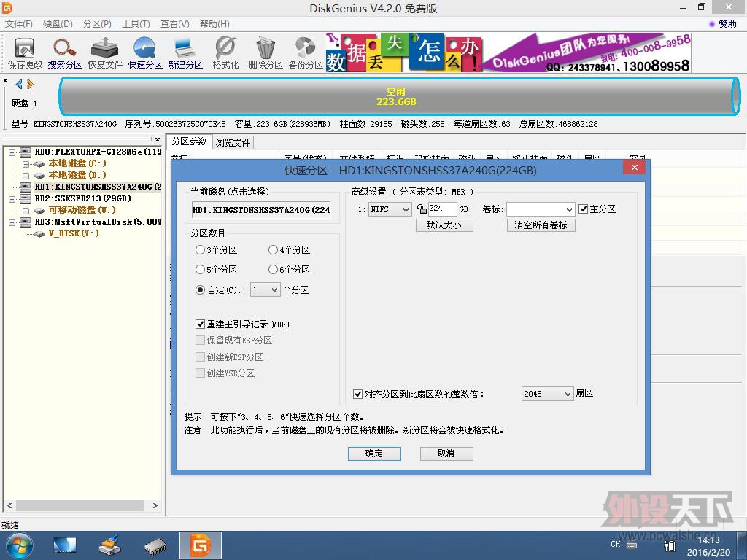Toggle rebuild master boot record (重建主引导记录) checkbox
Viewport: 747px width, 560px height.
(200, 324)
